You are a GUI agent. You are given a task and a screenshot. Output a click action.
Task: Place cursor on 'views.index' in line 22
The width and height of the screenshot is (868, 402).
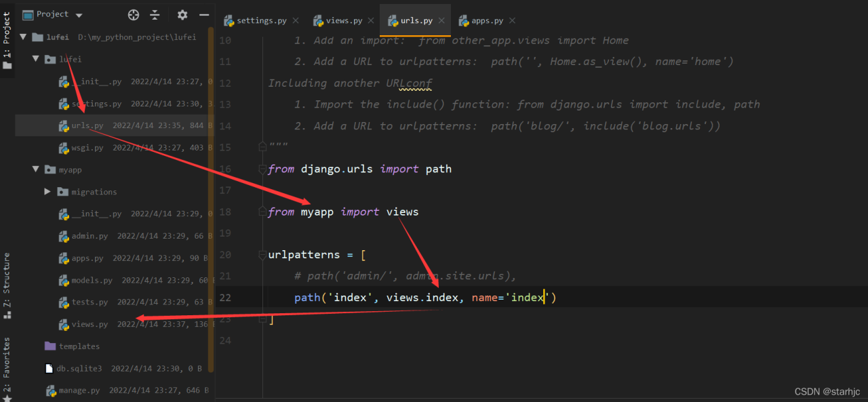click(x=422, y=298)
